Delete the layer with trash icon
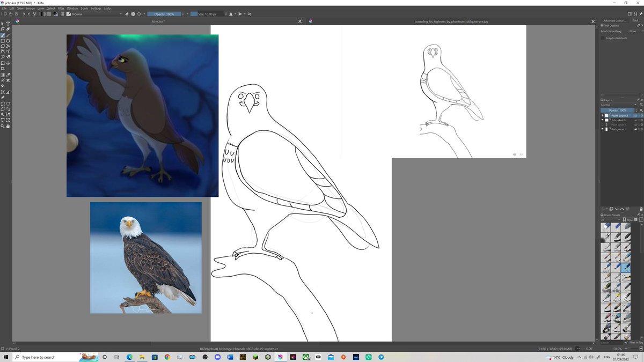 coord(641,209)
